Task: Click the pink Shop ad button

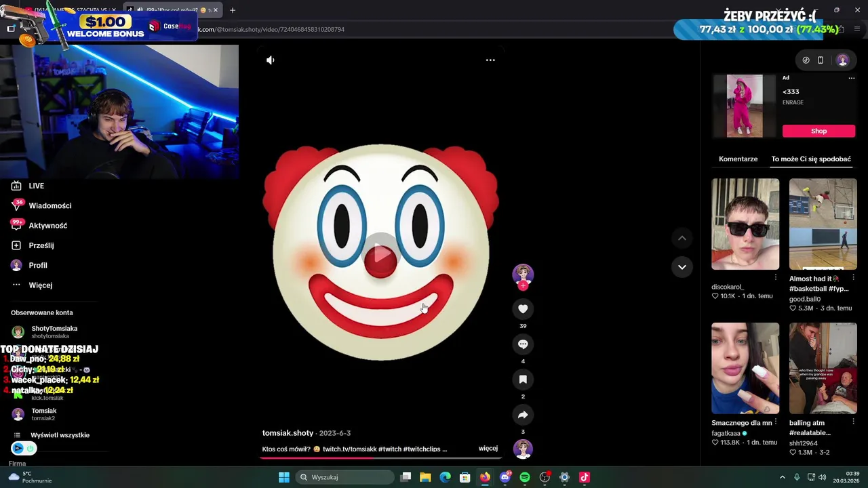Action: pos(818,131)
